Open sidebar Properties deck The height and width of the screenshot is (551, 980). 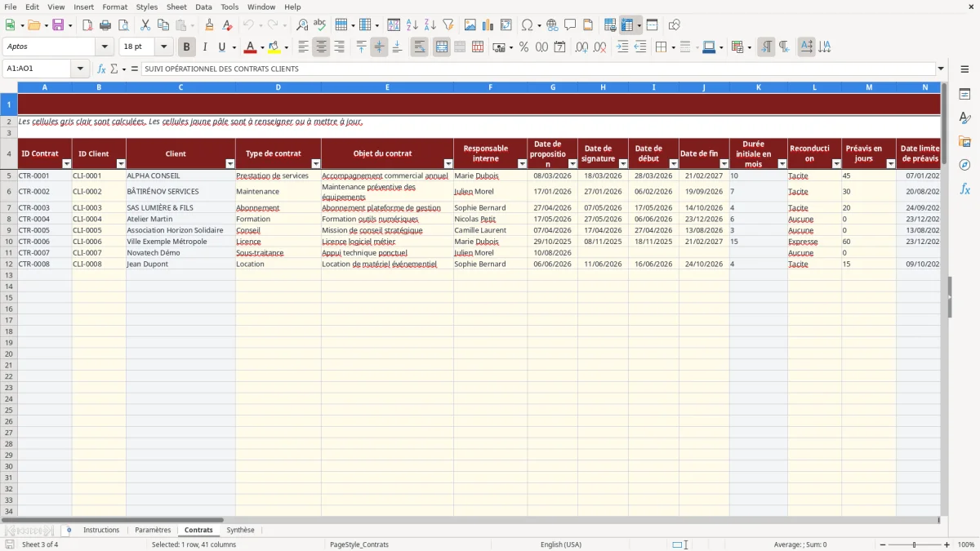click(964, 95)
